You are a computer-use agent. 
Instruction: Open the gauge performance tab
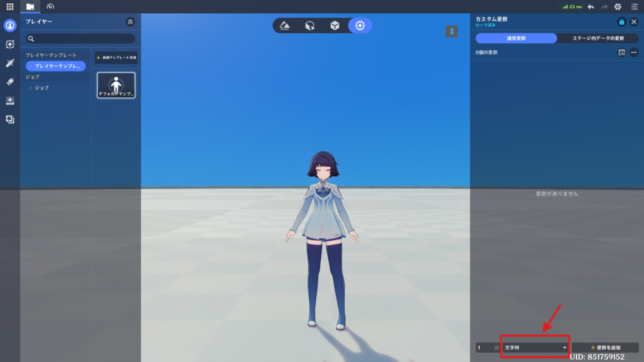click(x=50, y=6)
